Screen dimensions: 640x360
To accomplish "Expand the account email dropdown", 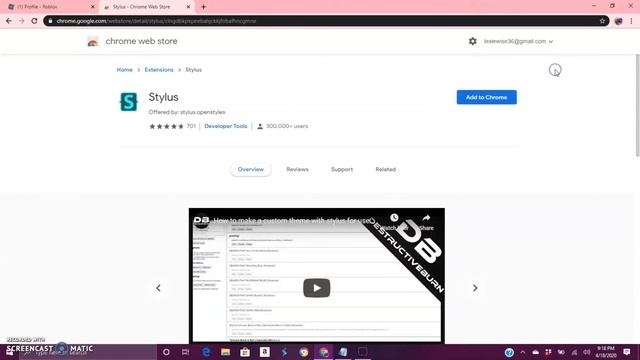I will (x=518, y=41).
